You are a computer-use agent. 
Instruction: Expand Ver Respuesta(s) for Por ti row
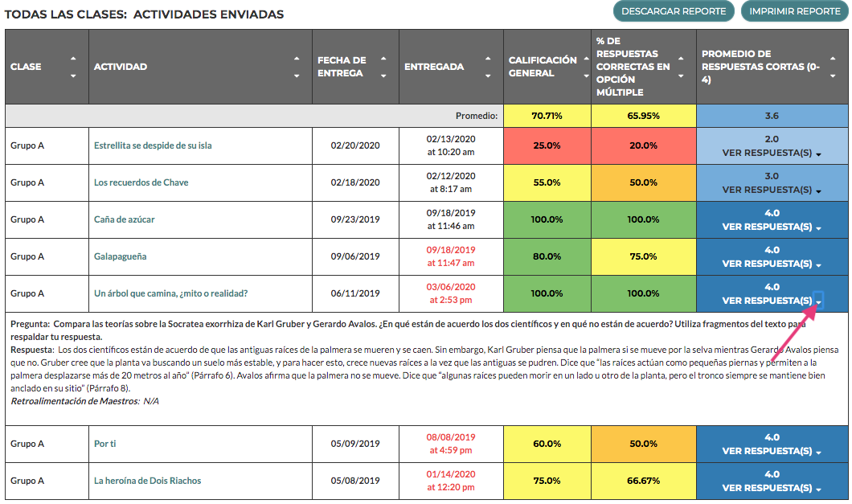coord(772,451)
